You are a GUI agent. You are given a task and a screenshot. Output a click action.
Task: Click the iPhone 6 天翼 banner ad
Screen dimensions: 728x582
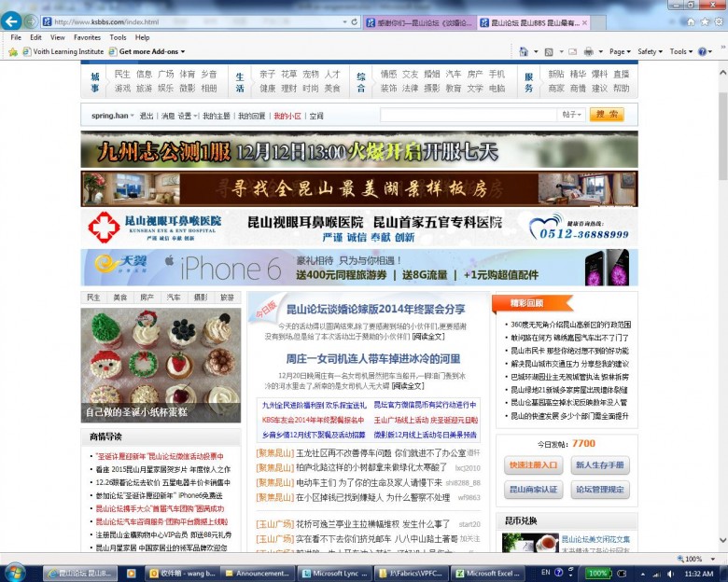tap(359, 268)
